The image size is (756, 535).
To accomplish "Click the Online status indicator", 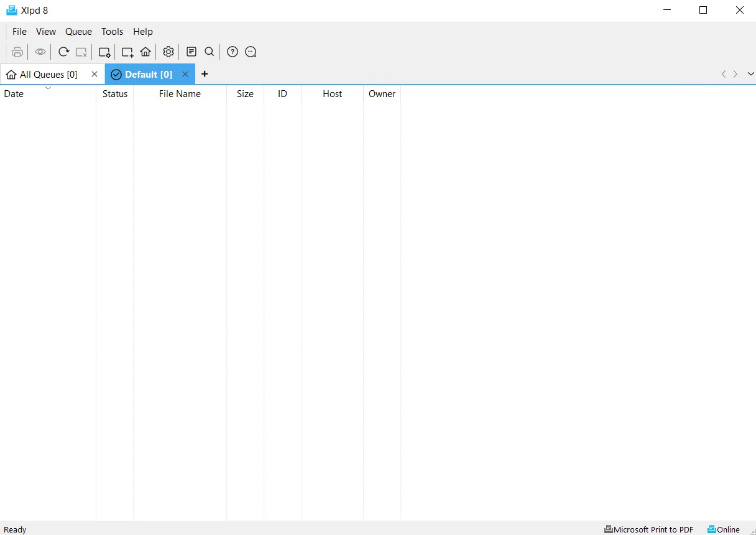I will (x=724, y=529).
